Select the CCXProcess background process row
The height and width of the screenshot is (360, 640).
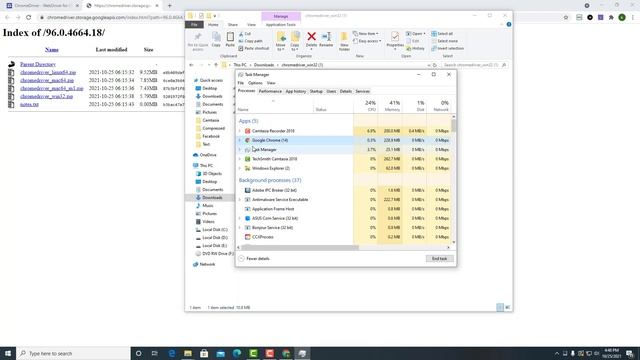pyautogui.click(x=344, y=237)
